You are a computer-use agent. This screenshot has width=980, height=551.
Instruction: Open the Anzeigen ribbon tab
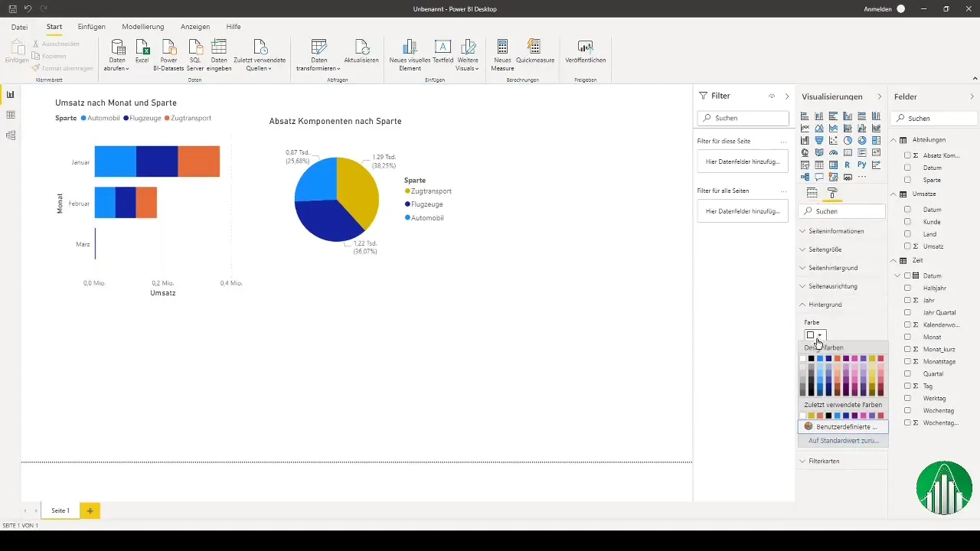tap(195, 27)
